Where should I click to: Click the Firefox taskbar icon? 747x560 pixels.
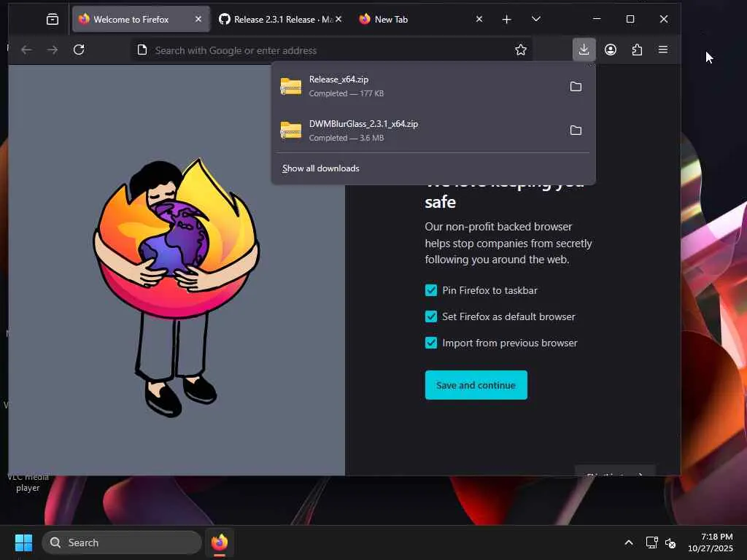[x=220, y=542]
